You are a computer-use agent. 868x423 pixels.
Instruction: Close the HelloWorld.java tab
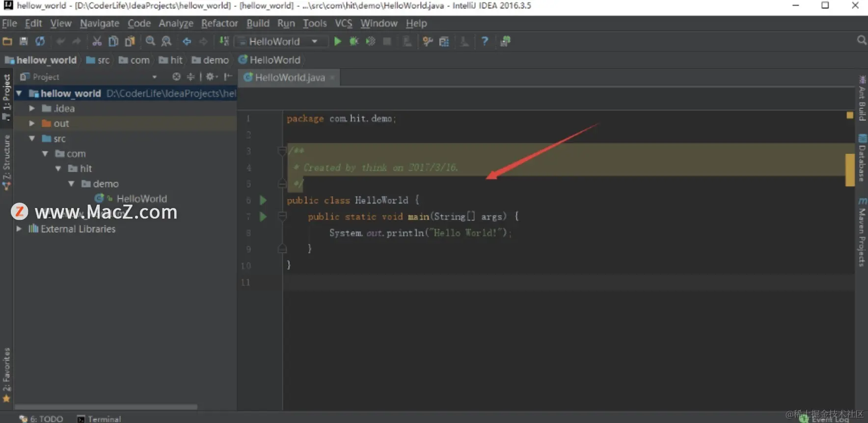[332, 78]
